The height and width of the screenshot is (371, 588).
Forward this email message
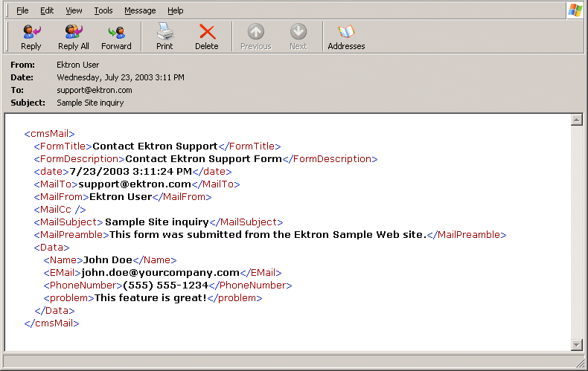(116, 37)
